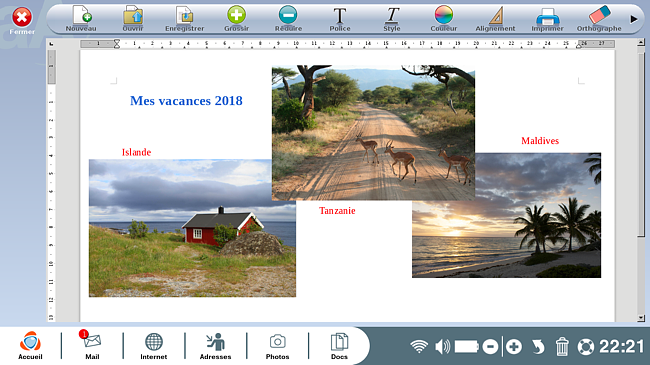The height and width of the screenshot is (365, 650).
Task: Go to Accueil home screen
Action: (30, 346)
